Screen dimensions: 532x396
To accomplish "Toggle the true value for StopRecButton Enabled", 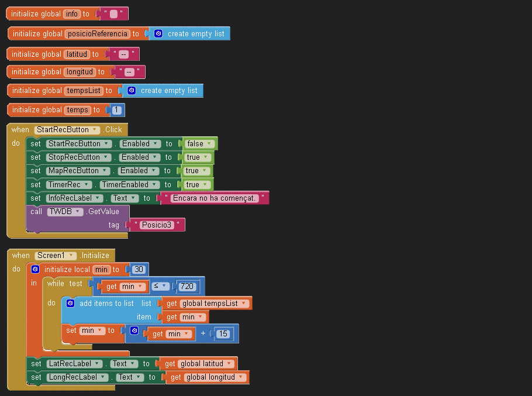I will click(196, 157).
